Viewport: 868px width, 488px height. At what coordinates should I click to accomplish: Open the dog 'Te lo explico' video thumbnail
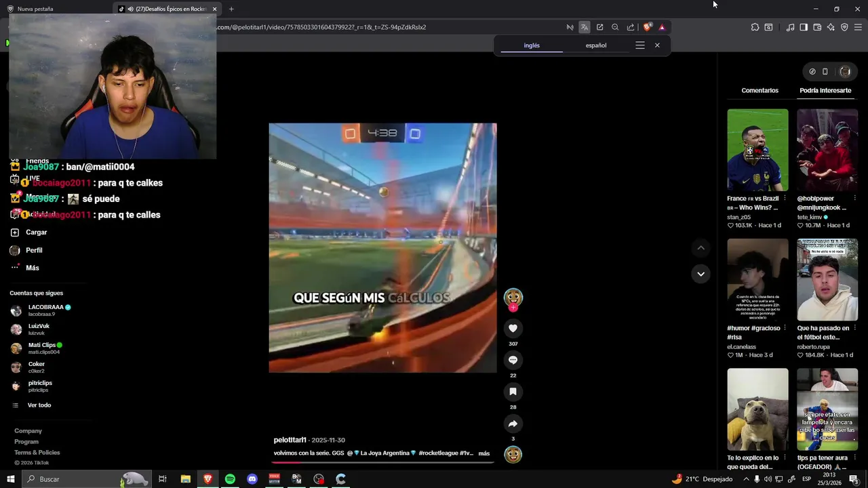(x=757, y=409)
